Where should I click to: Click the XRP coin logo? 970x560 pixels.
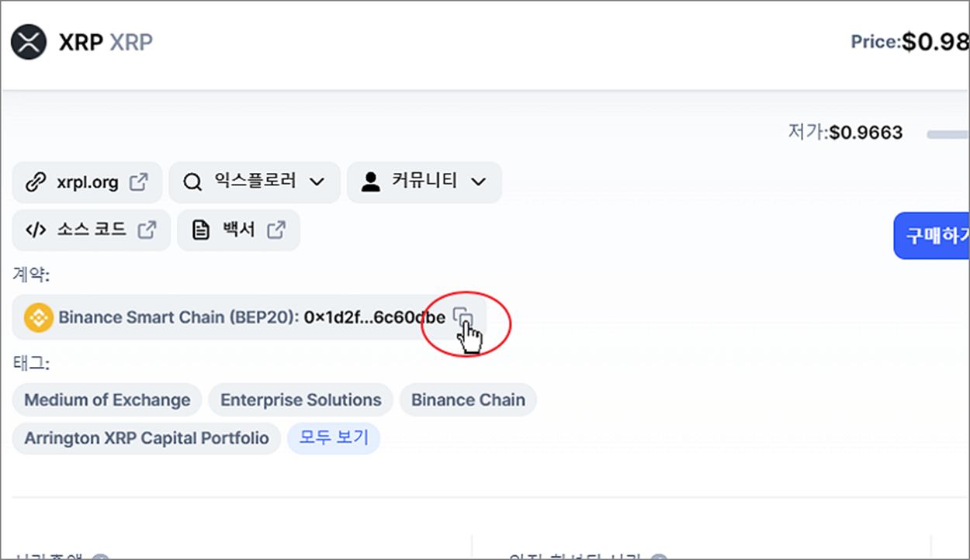[x=29, y=42]
